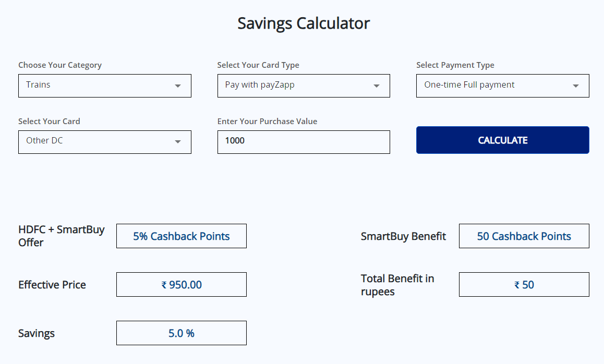Expand the Pay with payZapp card type dropdown

(297, 86)
